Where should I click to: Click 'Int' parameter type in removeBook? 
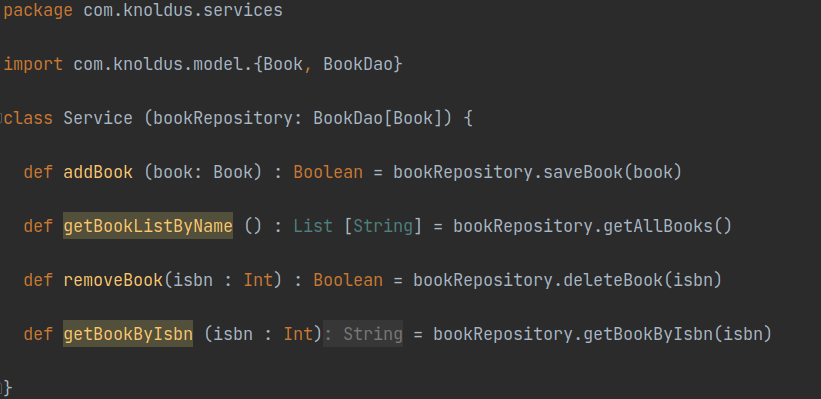tap(258, 280)
